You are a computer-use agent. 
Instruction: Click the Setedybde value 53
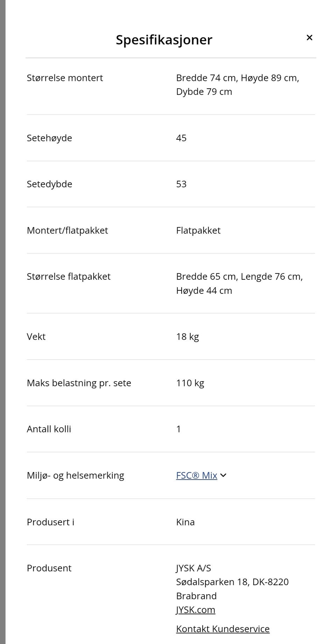point(181,184)
